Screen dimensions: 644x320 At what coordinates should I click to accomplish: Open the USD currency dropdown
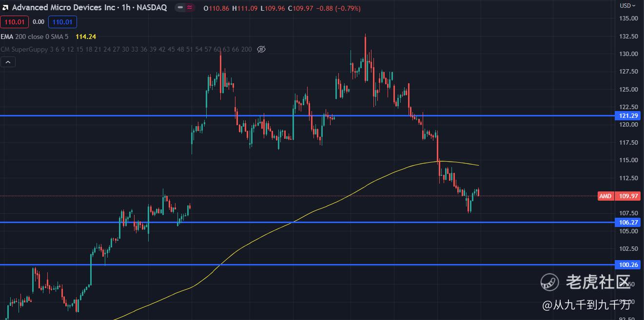tap(627, 6)
